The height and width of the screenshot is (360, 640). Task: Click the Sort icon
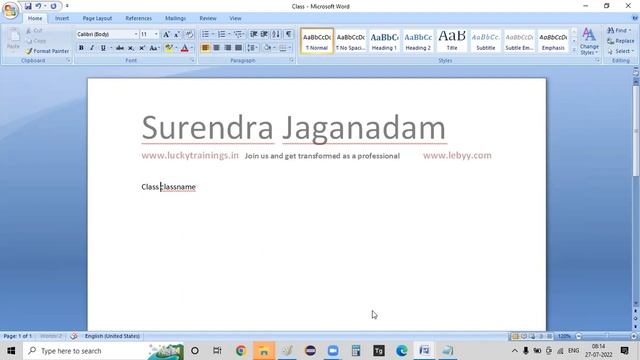click(276, 34)
